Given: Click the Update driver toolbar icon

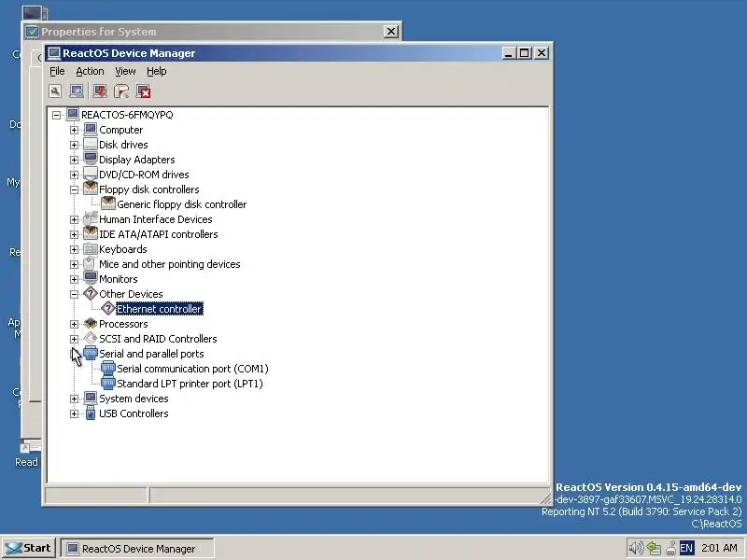Looking at the screenshot, I should (x=100, y=91).
